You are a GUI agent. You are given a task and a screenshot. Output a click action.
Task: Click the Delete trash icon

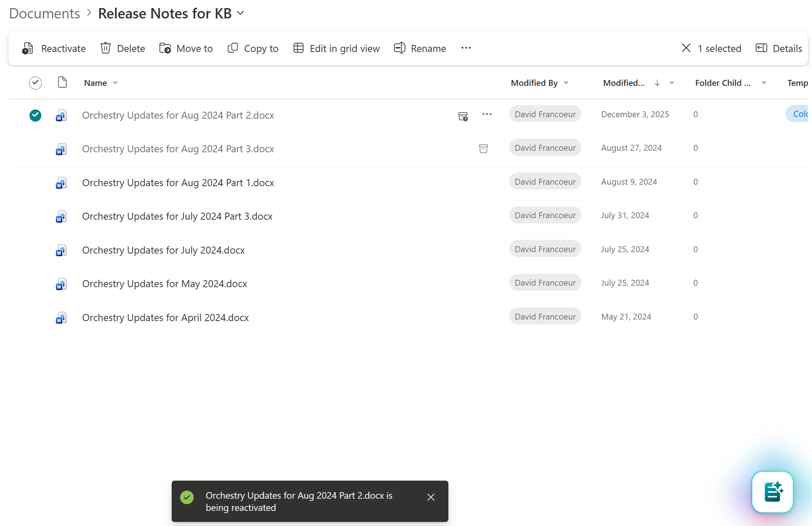(x=105, y=48)
